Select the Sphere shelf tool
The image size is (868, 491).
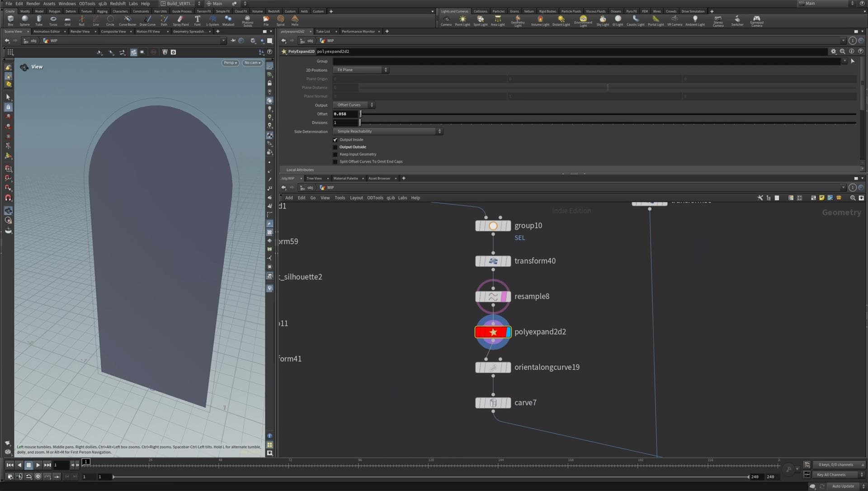[x=24, y=20]
